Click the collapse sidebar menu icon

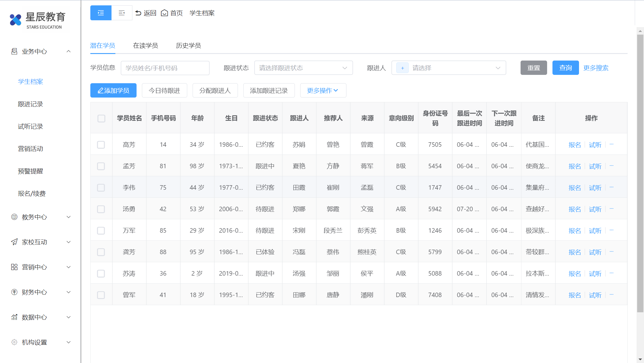(x=122, y=13)
